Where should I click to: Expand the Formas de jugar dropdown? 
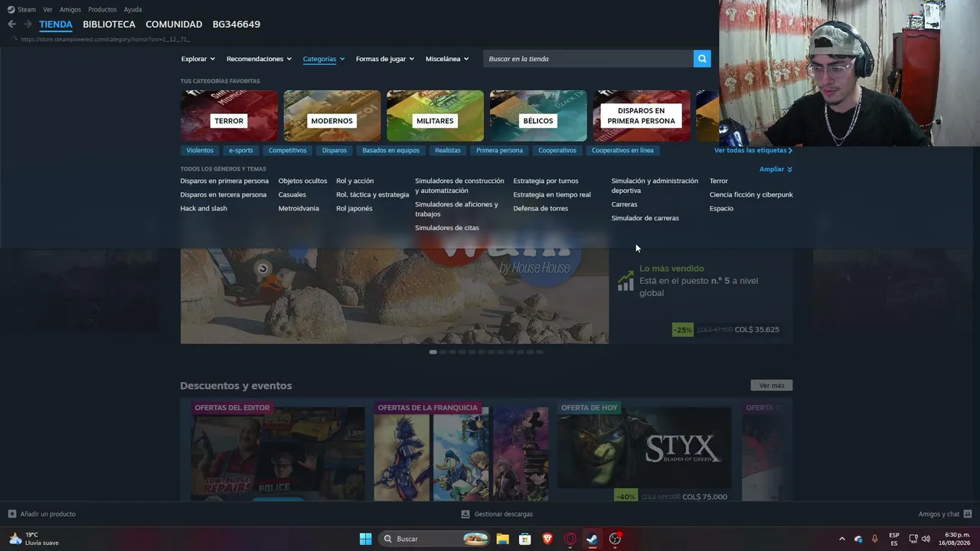(x=385, y=59)
